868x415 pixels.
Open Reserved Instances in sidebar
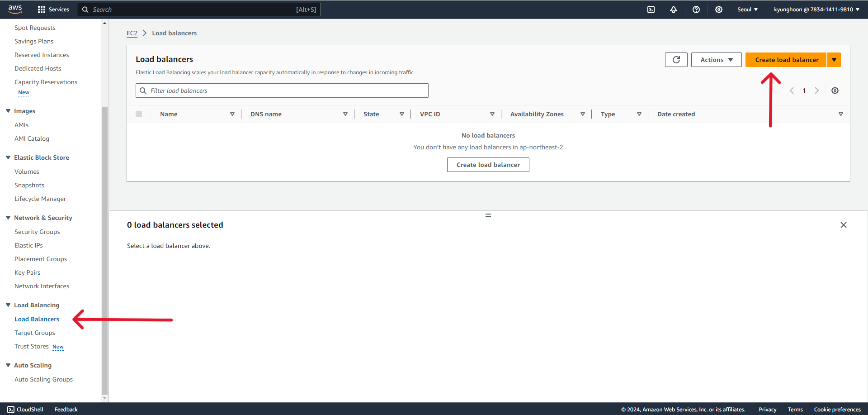(x=42, y=55)
